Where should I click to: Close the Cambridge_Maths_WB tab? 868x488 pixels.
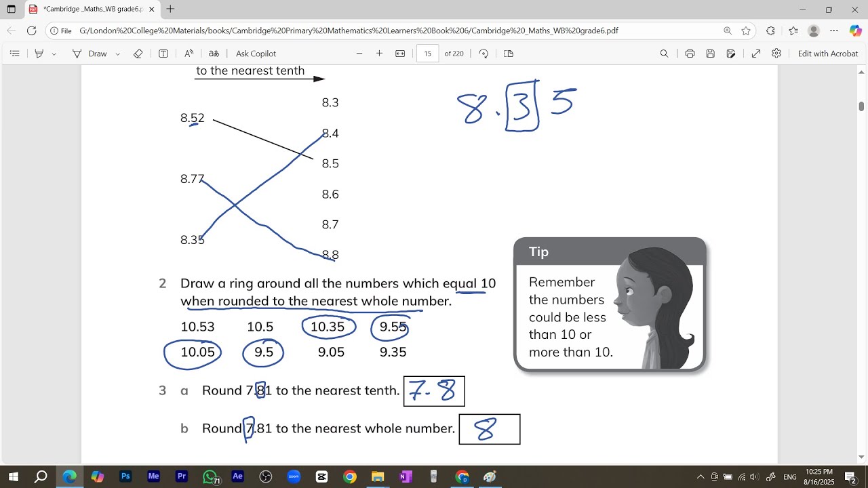[152, 9]
